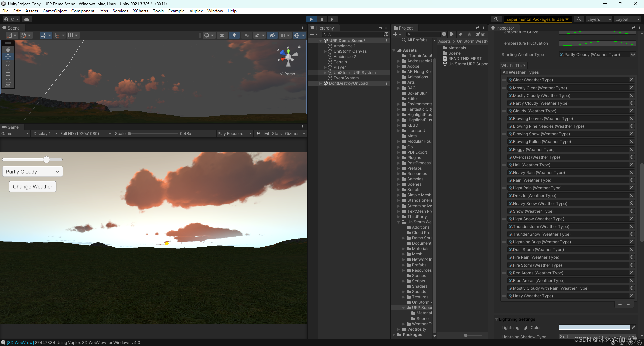Image resolution: width=644 pixels, height=346 pixels.
Task: Click Gizmos button in Game view
Action: click(292, 134)
